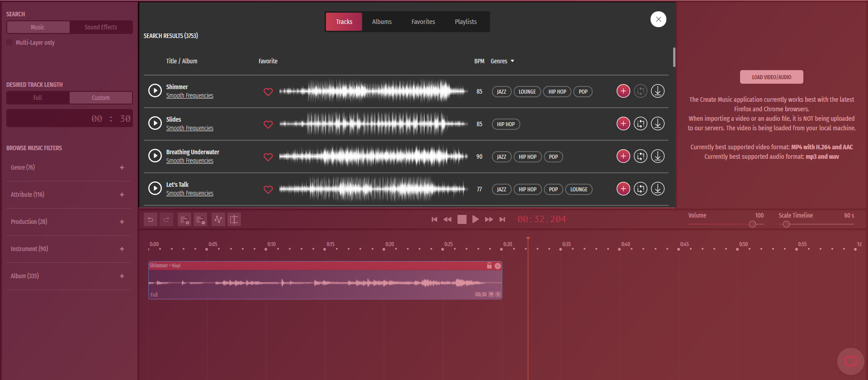The width and height of the screenshot is (868, 380).
Task: Remove the Shimmer clip from the timeline
Action: pos(498,266)
